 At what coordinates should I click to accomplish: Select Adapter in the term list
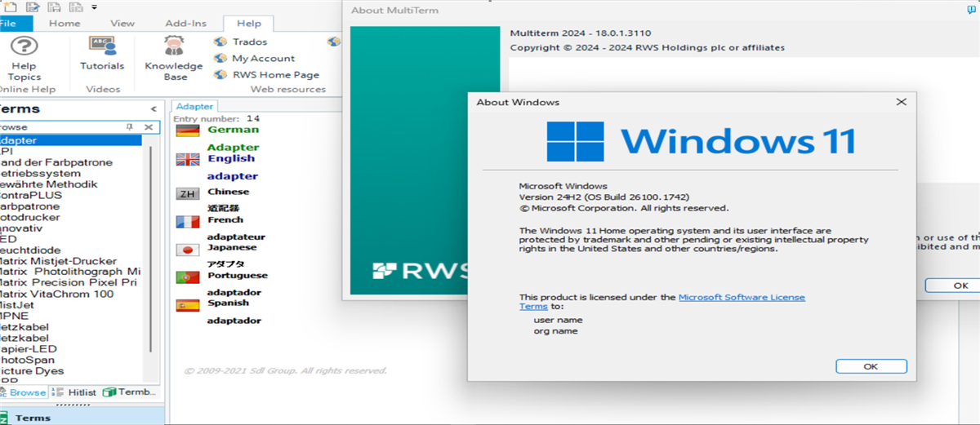tap(69, 140)
